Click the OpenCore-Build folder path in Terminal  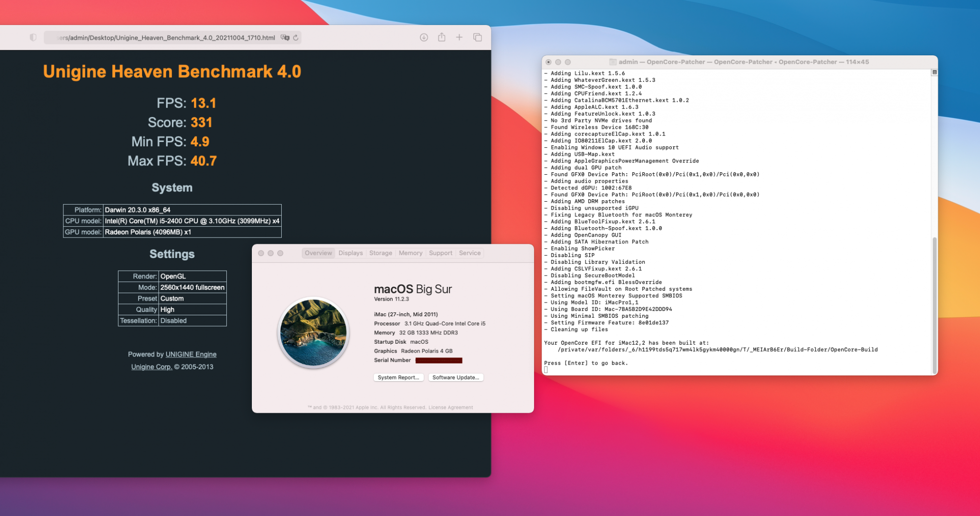pyautogui.click(x=718, y=350)
